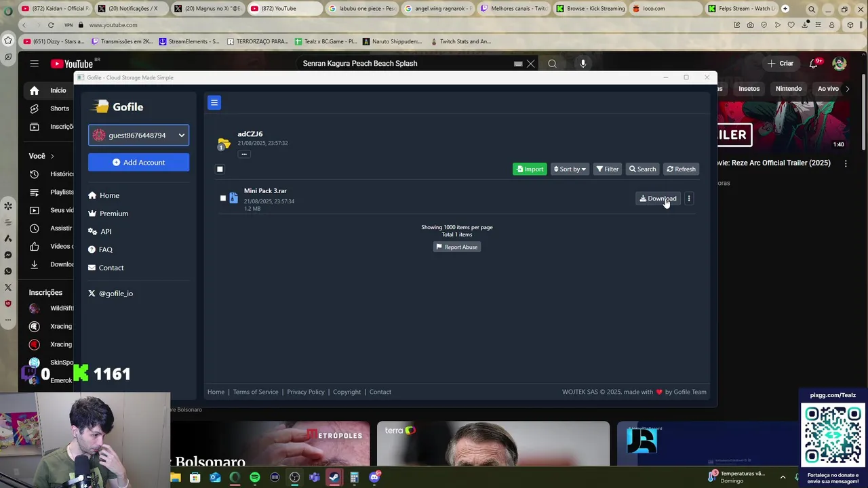Open Steam from the taskbar
The height and width of the screenshot is (488, 868).
click(x=334, y=477)
